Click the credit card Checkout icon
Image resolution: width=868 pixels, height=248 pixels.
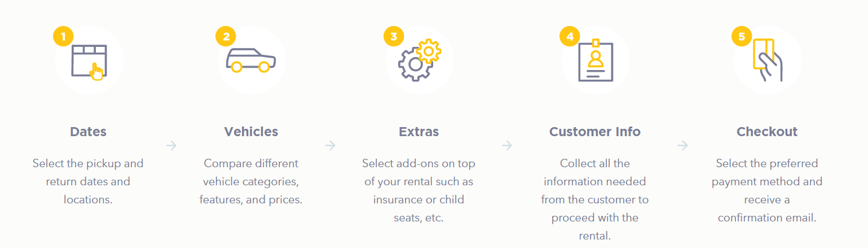[768, 60]
